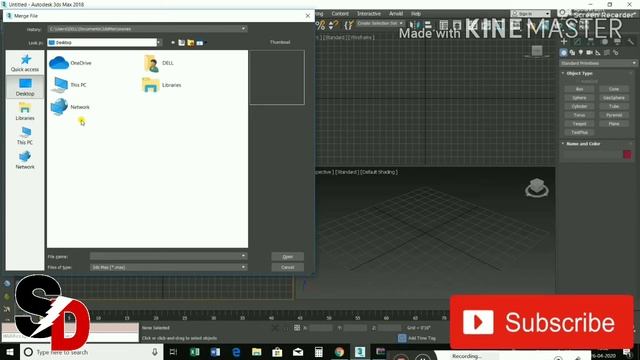
Task: Open the Standard Primitives dropdown
Action: tap(598, 63)
